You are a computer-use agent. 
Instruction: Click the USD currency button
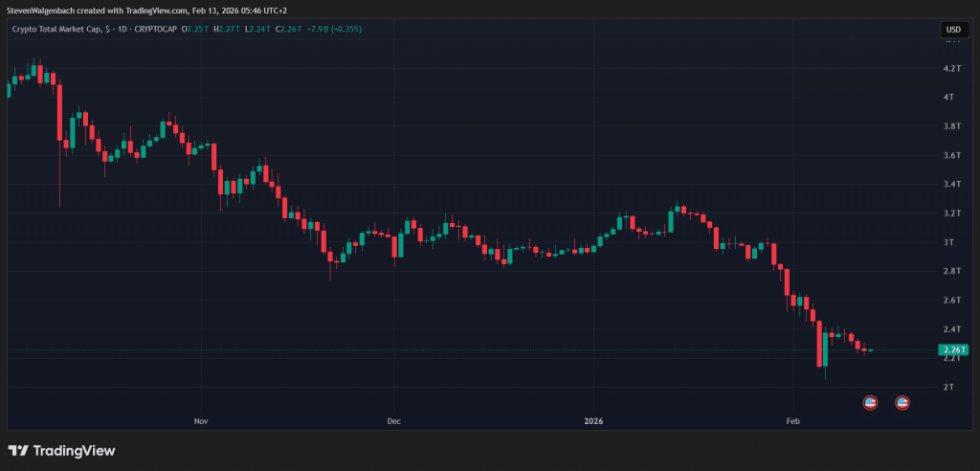tap(953, 30)
